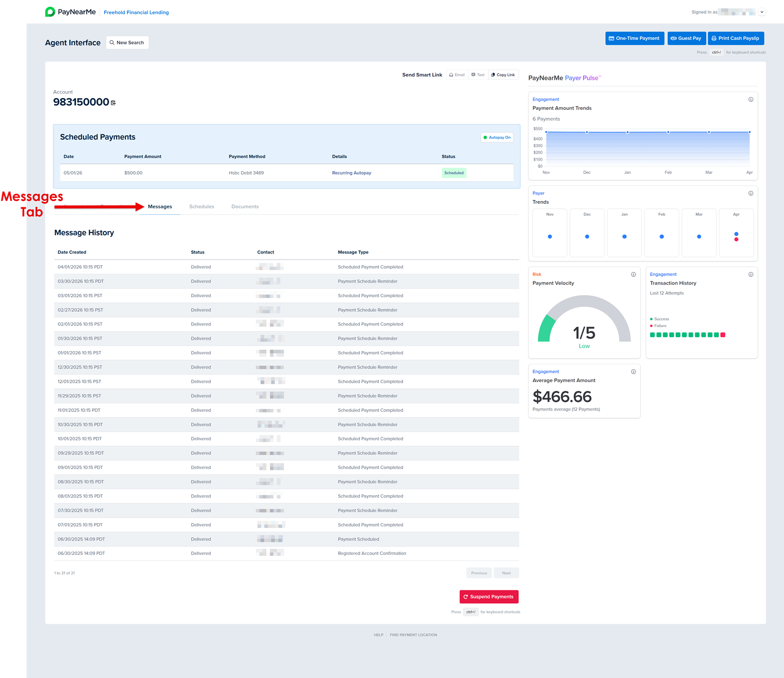The width and height of the screenshot is (784, 678).
Task: Open info icon for Payer Trends
Action: (x=750, y=193)
